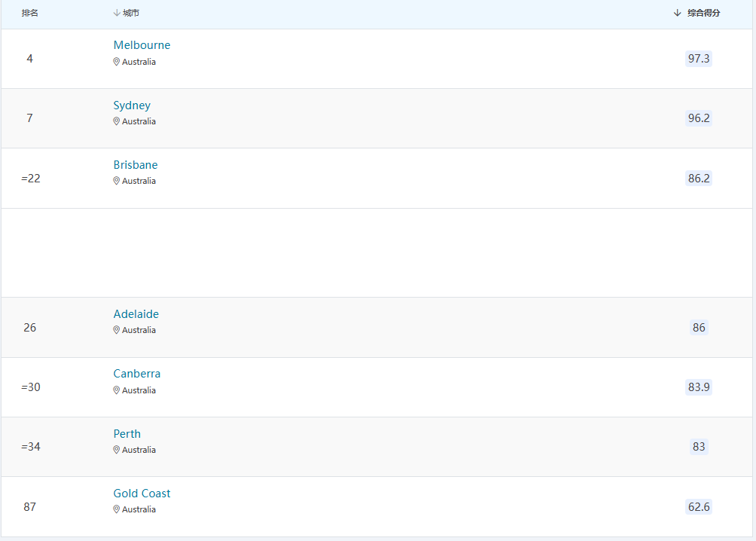This screenshot has height=541, width=756.
Task: Sort by 综合得分 using its arrow
Action: (678, 14)
